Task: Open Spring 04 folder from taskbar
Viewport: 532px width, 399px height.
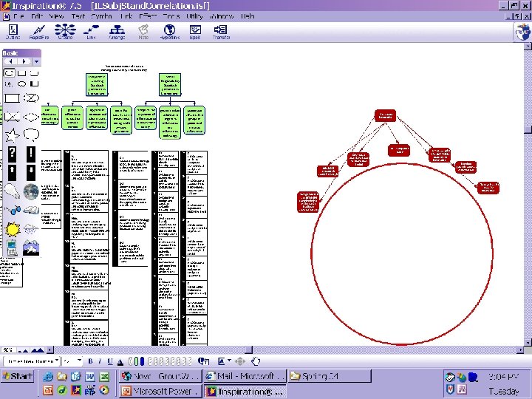Action: pos(329,376)
